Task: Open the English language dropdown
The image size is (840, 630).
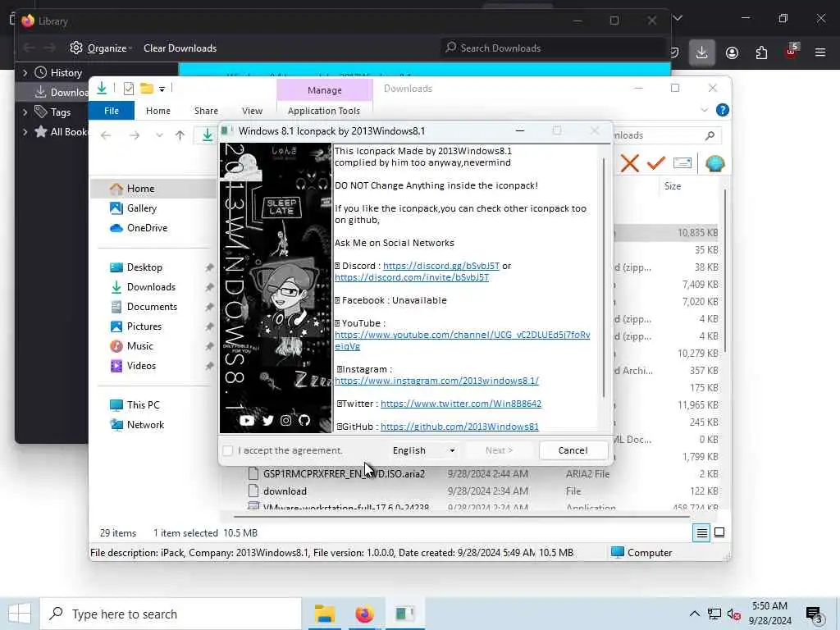Action: [423, 450]
